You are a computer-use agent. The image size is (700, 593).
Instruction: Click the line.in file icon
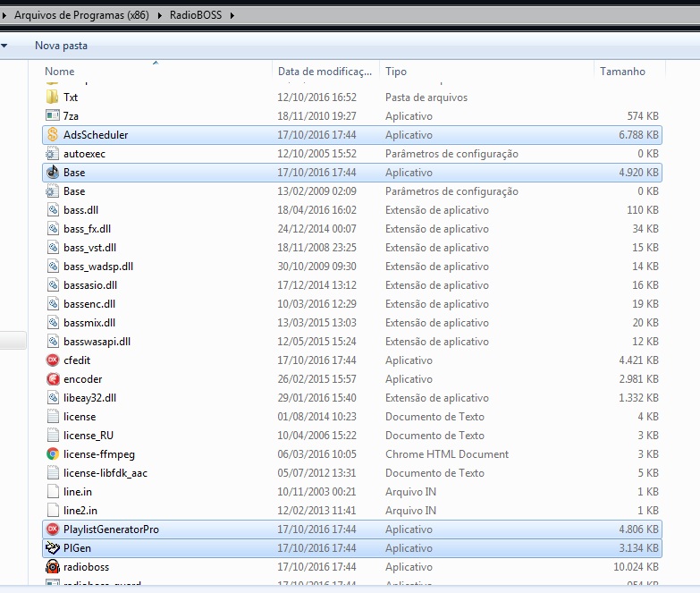click(53, 491)
